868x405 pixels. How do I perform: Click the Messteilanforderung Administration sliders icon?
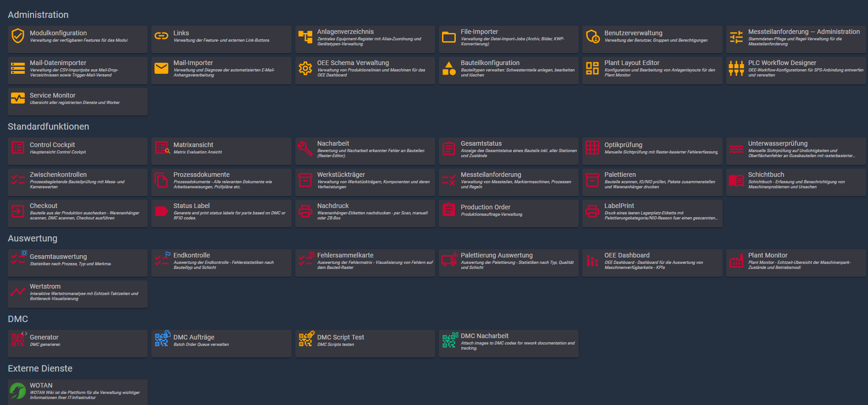coord(736,37)
